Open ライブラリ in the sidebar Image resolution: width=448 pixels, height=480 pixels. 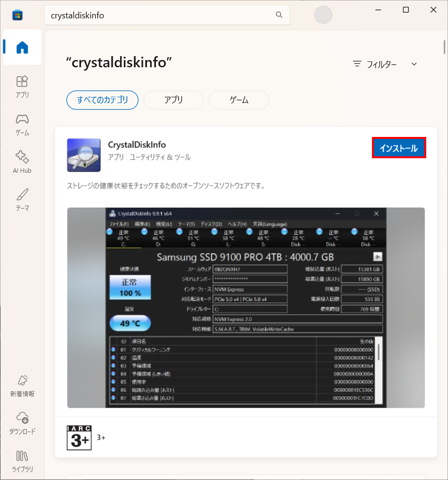coord(22,461)
